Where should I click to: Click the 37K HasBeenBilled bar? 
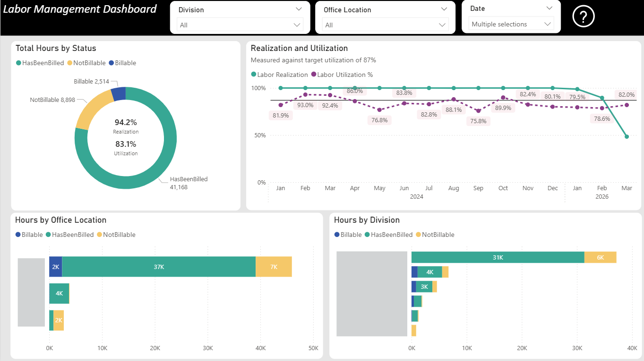coord(159,267)
